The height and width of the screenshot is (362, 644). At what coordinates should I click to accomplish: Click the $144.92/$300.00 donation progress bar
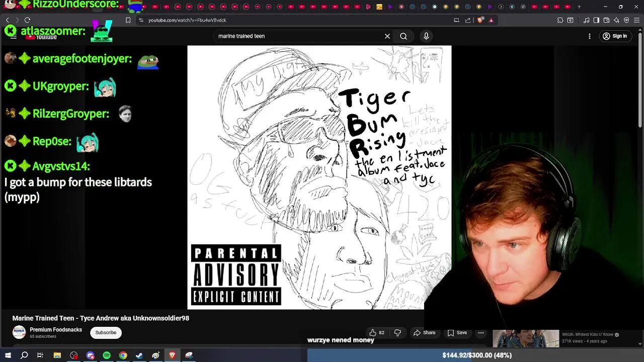pos(475,355)
